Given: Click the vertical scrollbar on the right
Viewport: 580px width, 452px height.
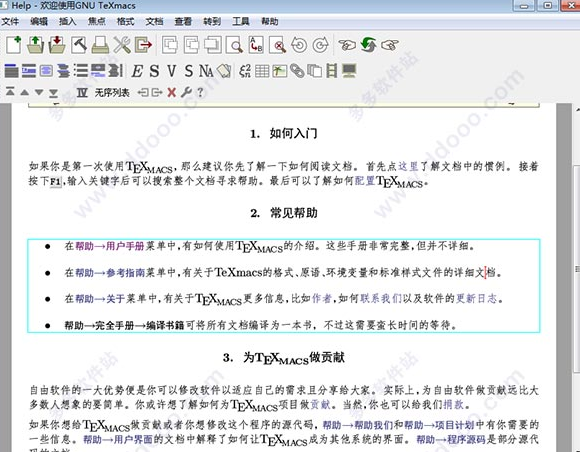Looking at the screenshot, I should pos(577,270).
